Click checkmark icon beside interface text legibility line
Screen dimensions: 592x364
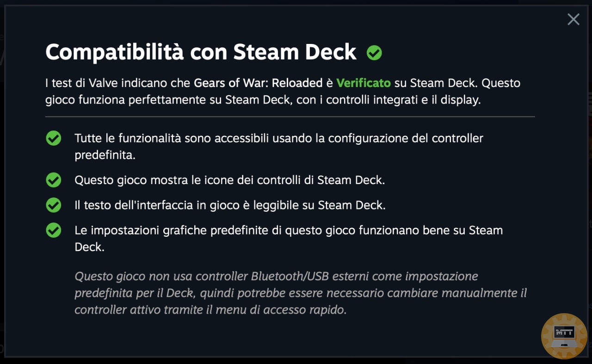click(54, 205)
